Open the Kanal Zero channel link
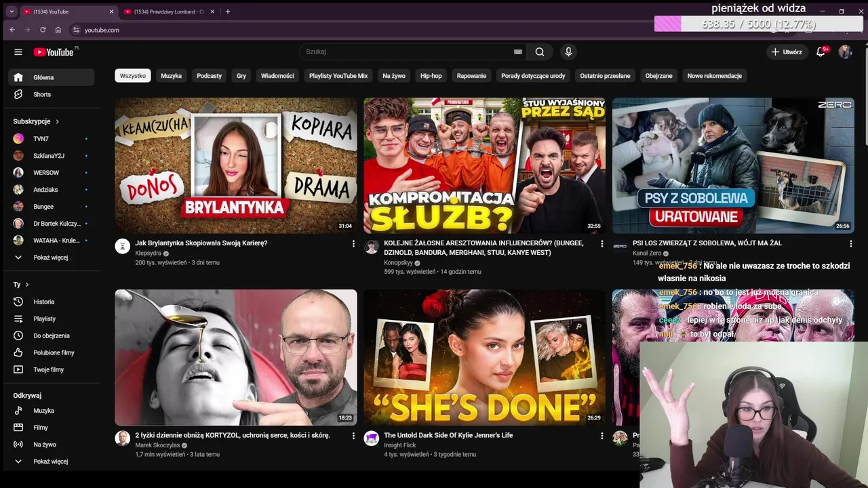The width and height of the screenshot is (868, 488). (x=647, y=253)
